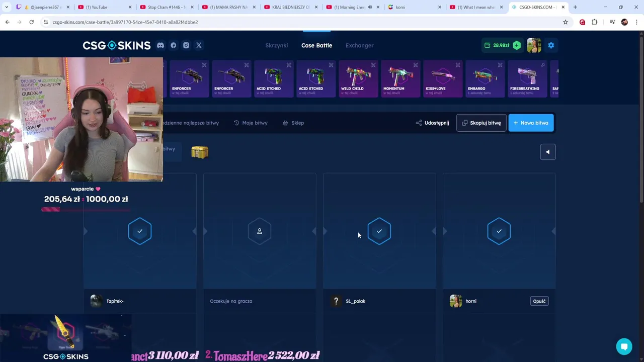The height and width of the screenshot is (362, 644).
Task: Open the Case Battle section
Action: pyautogui.click(x=316, y=45)
